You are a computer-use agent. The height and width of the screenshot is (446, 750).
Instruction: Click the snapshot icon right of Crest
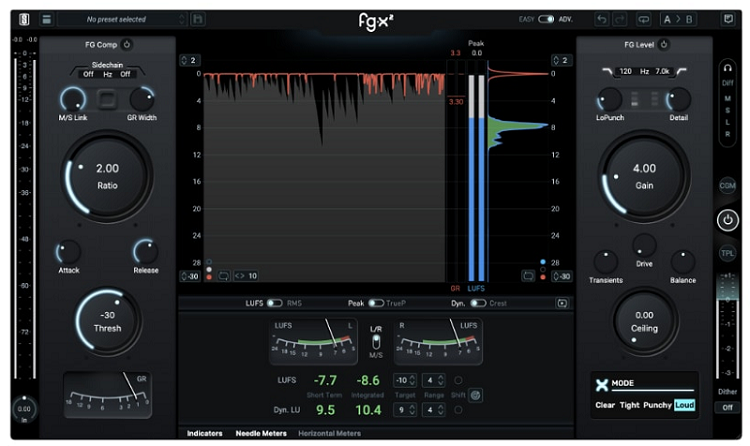562,303
